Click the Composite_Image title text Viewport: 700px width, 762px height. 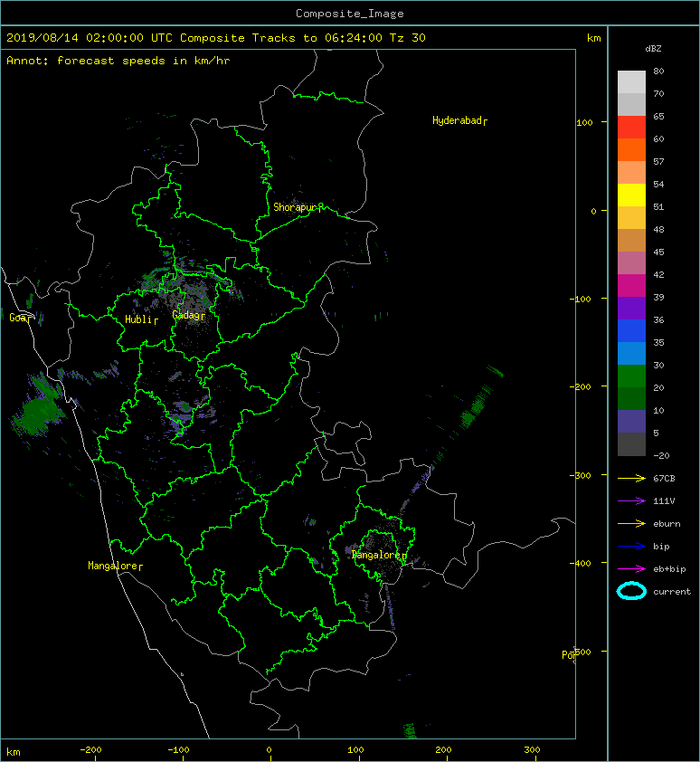(x=350, y=14)
